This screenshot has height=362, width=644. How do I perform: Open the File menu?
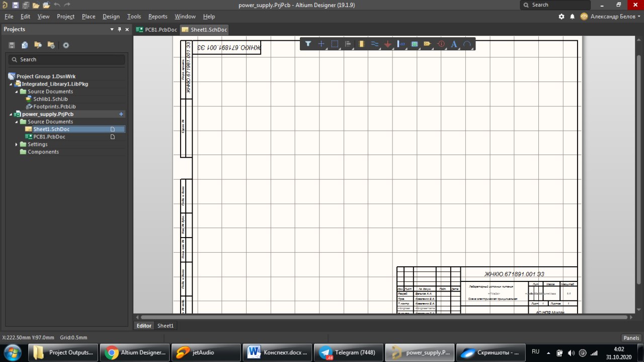pyautogui.click(x=9, y=16)
